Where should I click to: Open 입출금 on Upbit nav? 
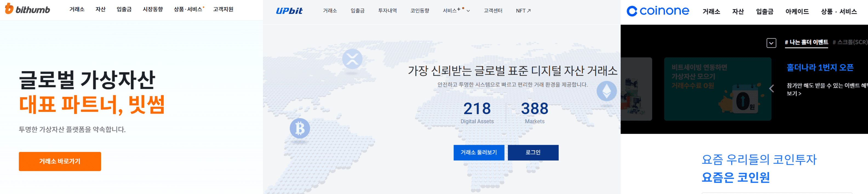tap(357, 11)
